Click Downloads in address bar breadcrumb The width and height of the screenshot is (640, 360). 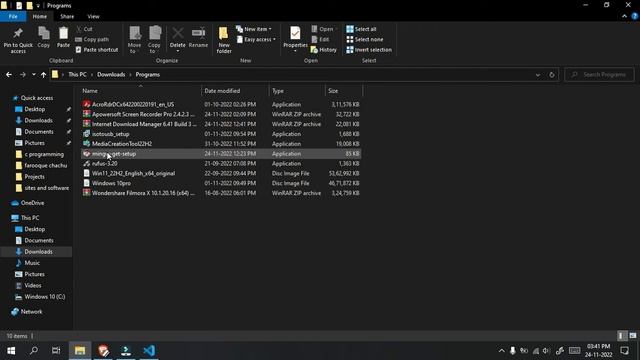(111, 75)
